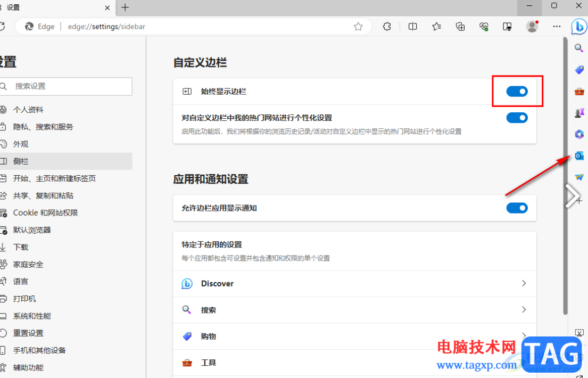Click the 搜索设置 search field
Image resolution: width=588 pixels, height=378 pixels.
tap(66, 86)
